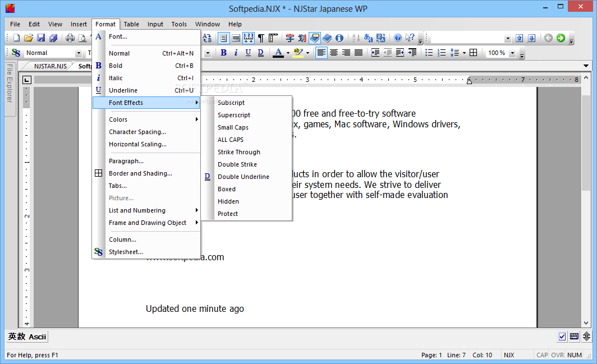Screen dimensions: 597x364
Task: Click the help question mark circle icon
Action: (x=398, y=38)
